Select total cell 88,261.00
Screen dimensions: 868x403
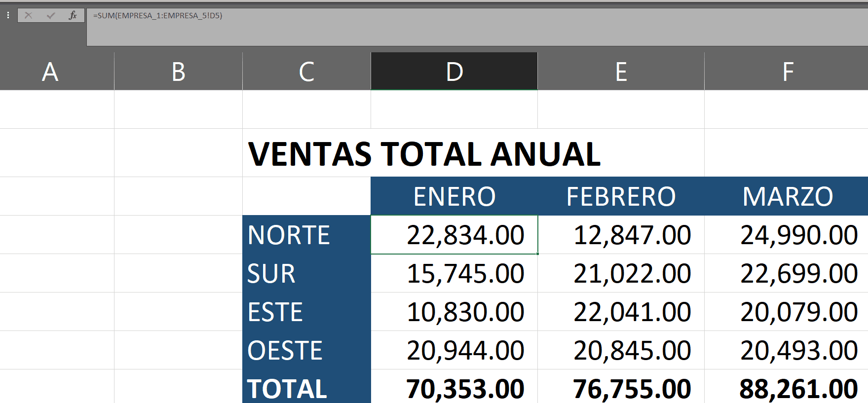[787, 387]
